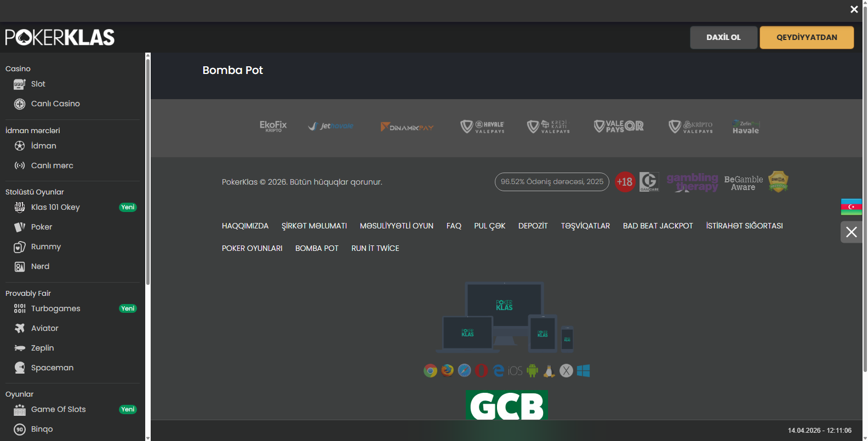Open the GamCare logo icon
This screenshot has width=868, height=441.
pyautogui.click(x=649, y=182)
